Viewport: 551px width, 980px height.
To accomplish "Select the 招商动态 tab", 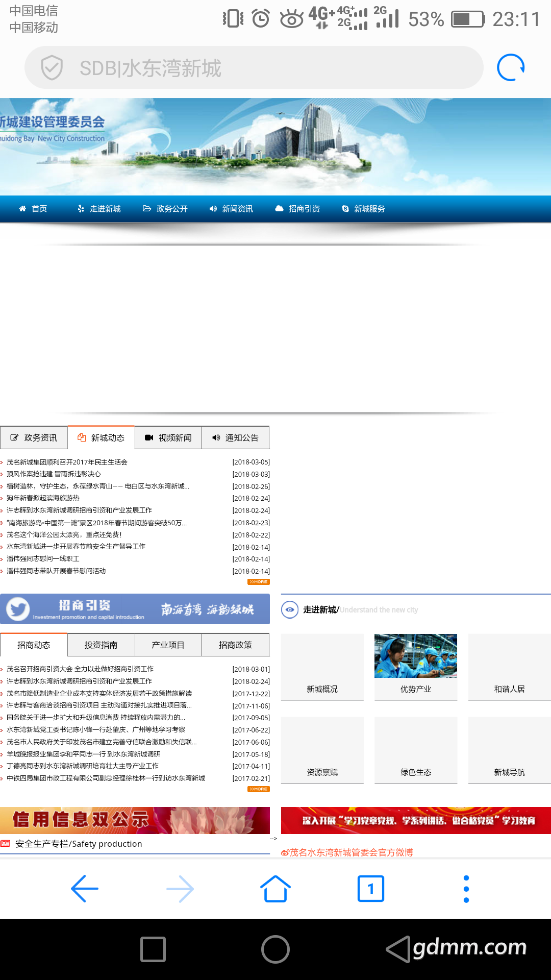I will click(34, 645).
